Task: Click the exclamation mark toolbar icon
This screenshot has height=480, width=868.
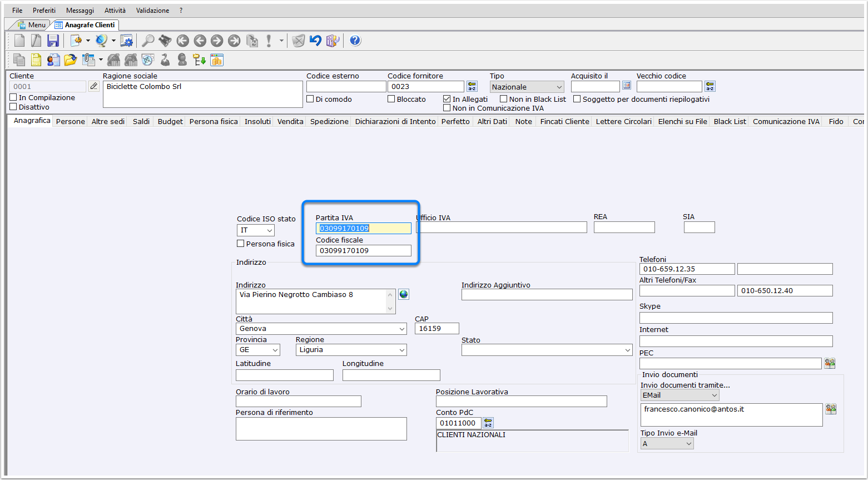Action: coord(269,41)
